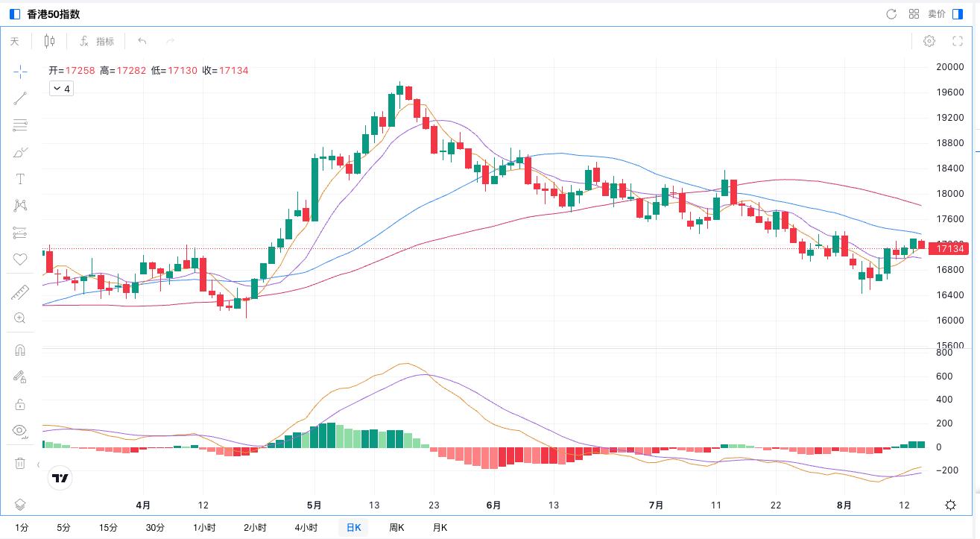Click the 卖价 button
980x539 pixels.
(x=937, y=14)
